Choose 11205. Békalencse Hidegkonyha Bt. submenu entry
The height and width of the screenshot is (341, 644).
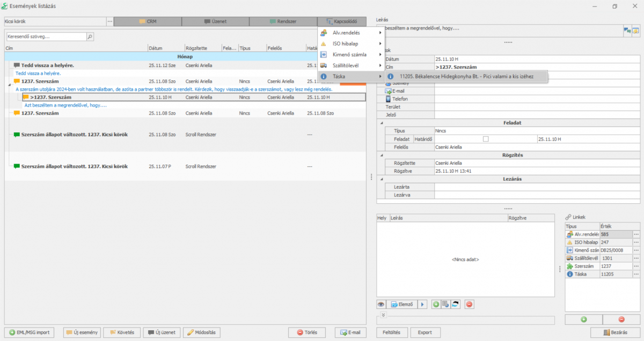pyautogui.click(x=466, y=77)
